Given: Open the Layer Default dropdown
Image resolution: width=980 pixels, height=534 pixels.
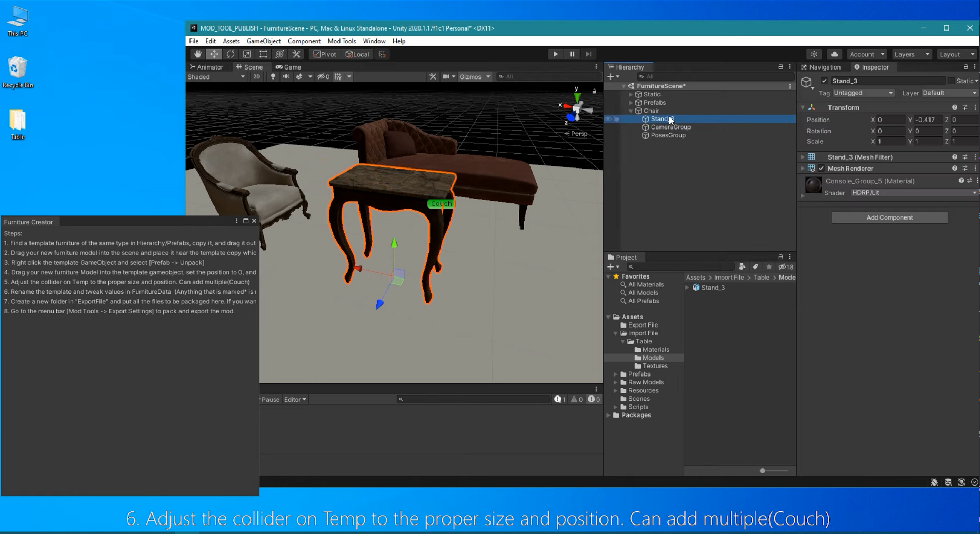Looking at the screenshot, I should tap(949, 93).
